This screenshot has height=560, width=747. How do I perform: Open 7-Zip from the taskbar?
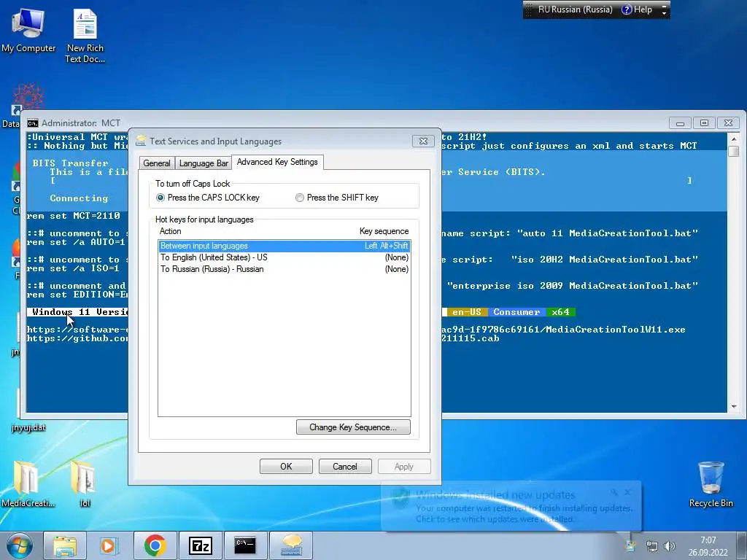pos(200,545)
